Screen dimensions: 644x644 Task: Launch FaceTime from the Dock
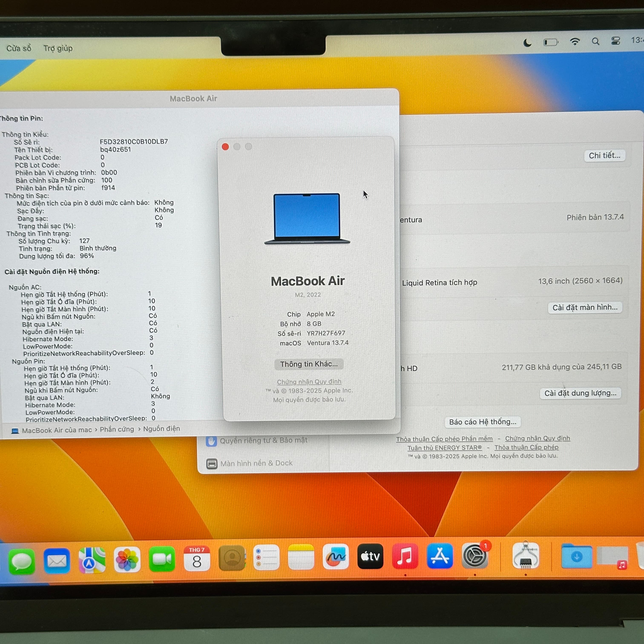pyautogui.click(x=162, y=559)
